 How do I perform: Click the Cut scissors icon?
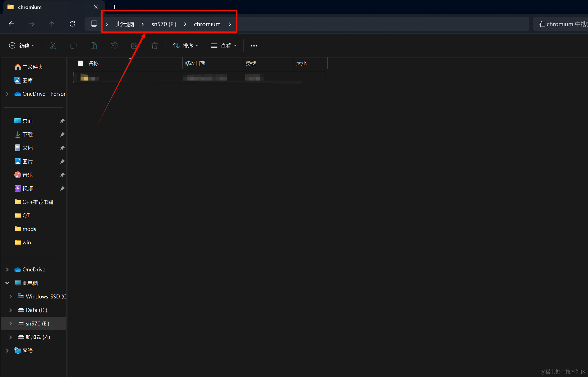[x=53, y=46]
